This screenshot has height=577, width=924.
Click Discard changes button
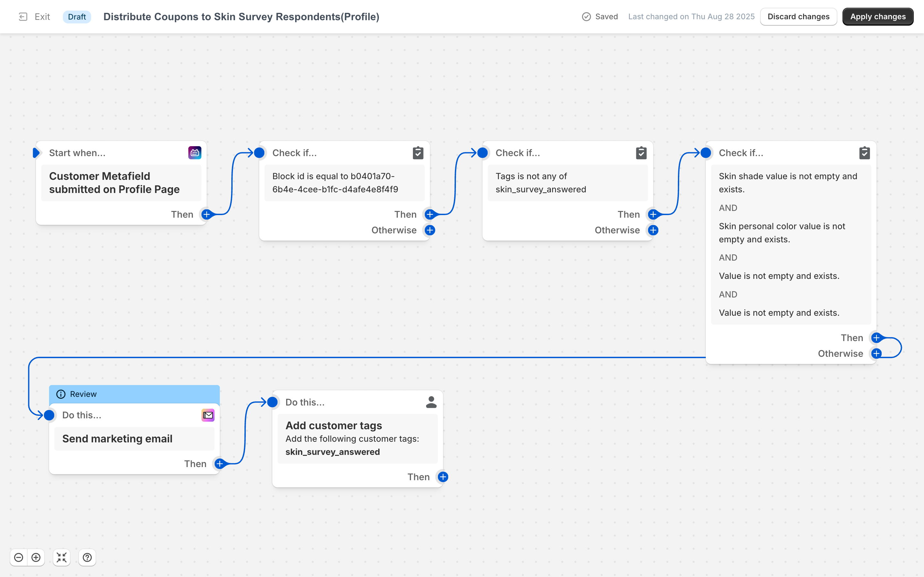click(x=798, y=17)
